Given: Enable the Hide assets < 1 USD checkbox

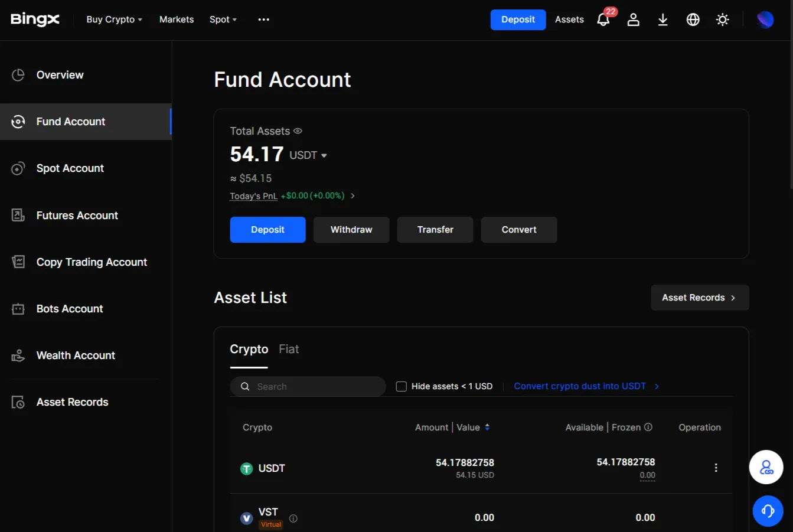Looking at the screenshot, I should coord(401,386).
